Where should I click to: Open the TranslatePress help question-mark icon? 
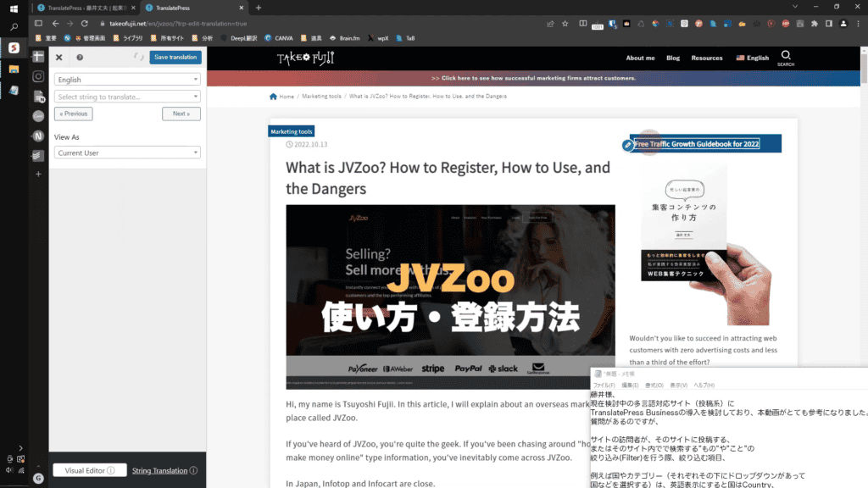pos(80,58)
